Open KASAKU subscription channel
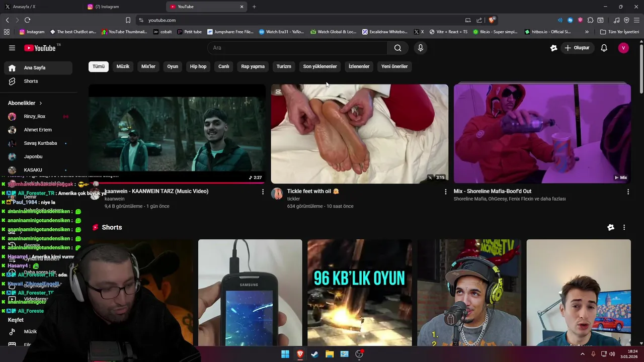The image size is (644, 362). click(x=38, y=170)
